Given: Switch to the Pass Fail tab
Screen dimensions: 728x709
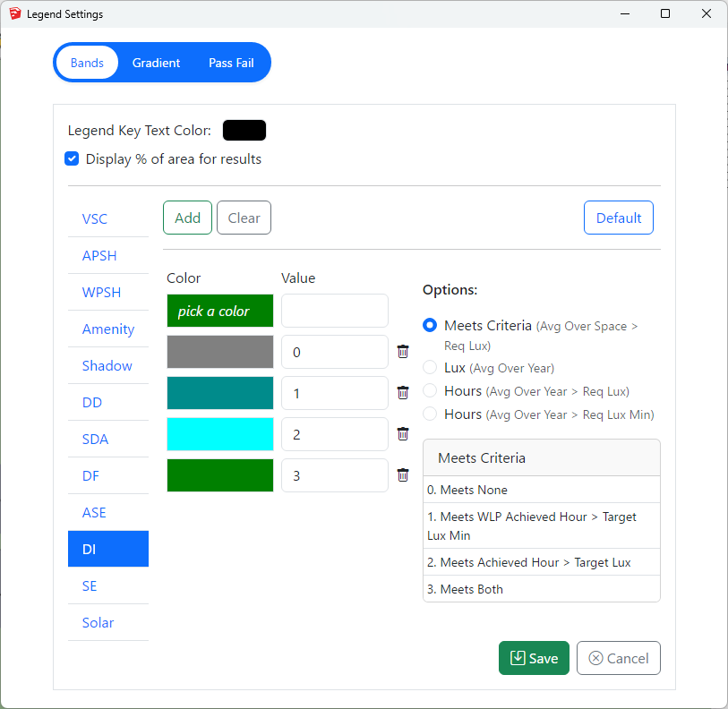Looking at the screenshot, I should [x=231, y=63].
